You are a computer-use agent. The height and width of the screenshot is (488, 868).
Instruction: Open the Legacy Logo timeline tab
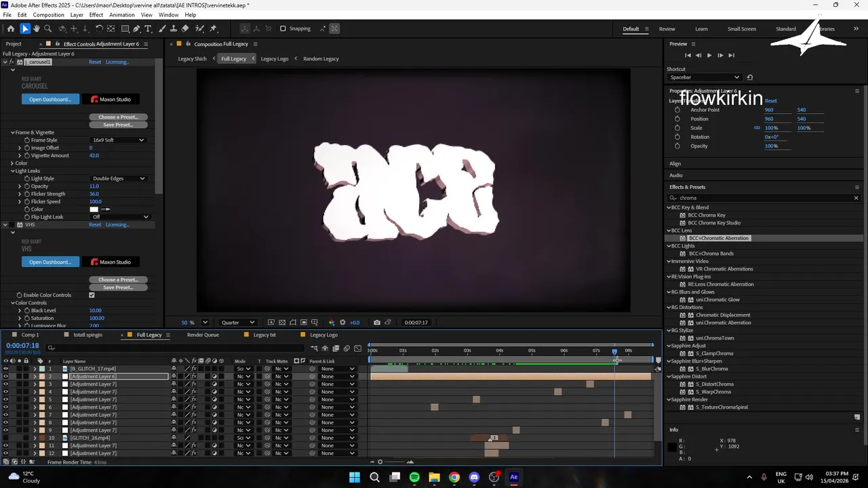(x=323, y=335)
